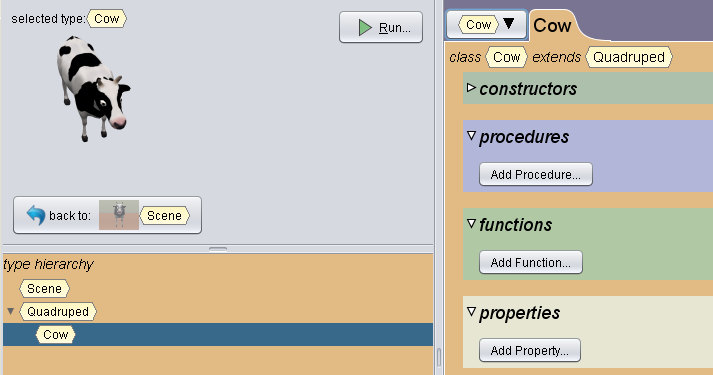Image resolution: width=713 pixels, height=375 pixels.
Task: Click Quadruped superclass tag in class header
Action: pos(629,57)
